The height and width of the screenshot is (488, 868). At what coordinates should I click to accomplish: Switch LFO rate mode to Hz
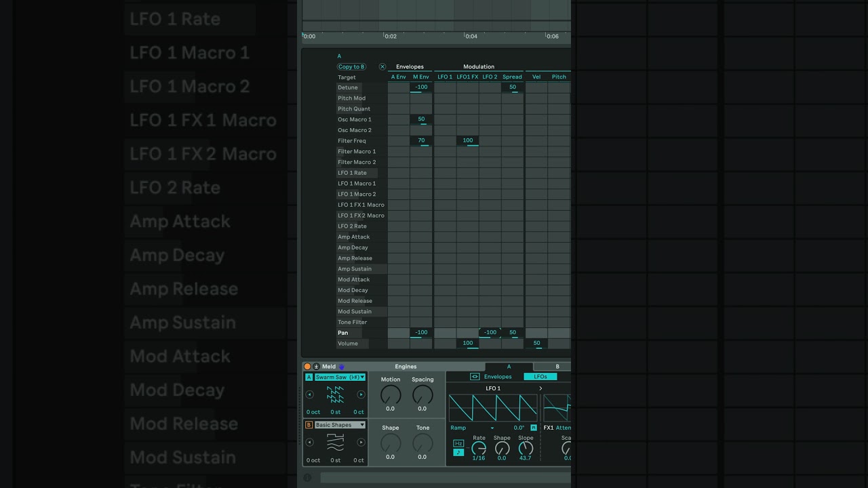pos(458,443)
